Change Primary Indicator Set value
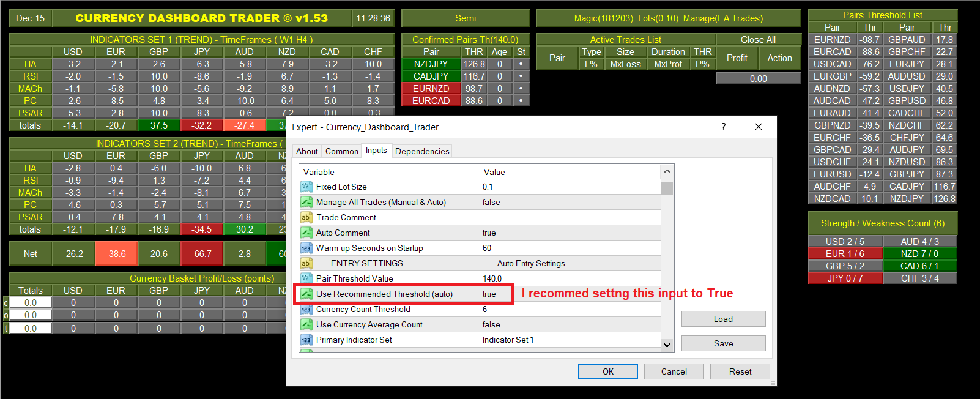980x399 pixels. 570,340
